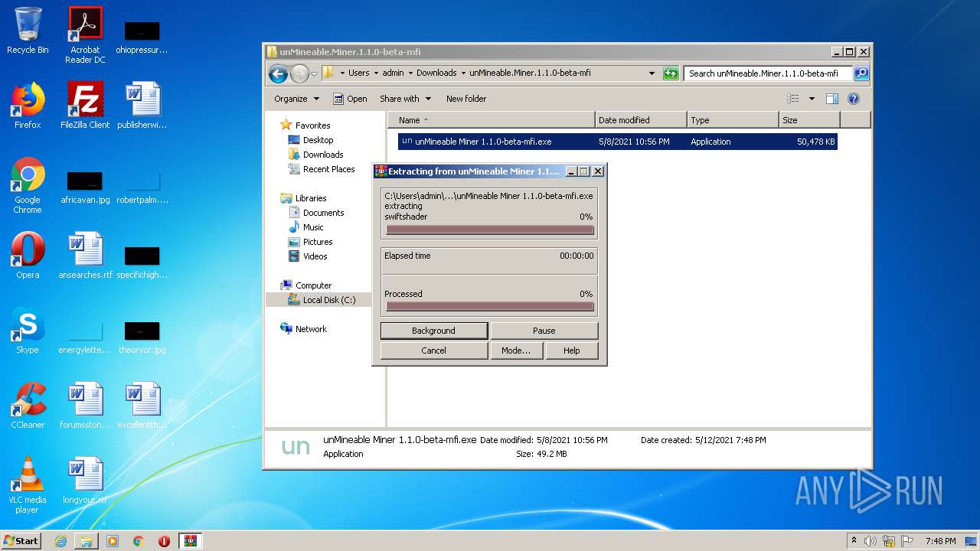The height and width of the screenshot is (551, 980).
Task: Open the Firefox desktop shortcut
Action: click(x=28, y=106)
